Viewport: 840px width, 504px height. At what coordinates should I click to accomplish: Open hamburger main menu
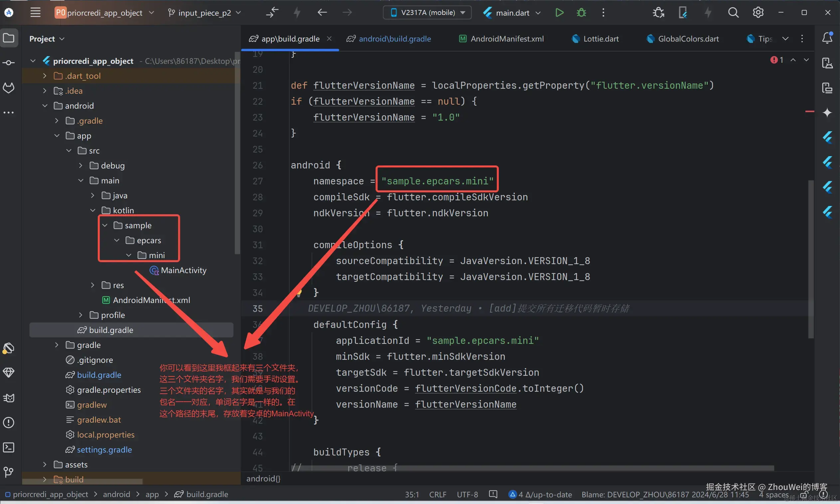coord(35,13)
